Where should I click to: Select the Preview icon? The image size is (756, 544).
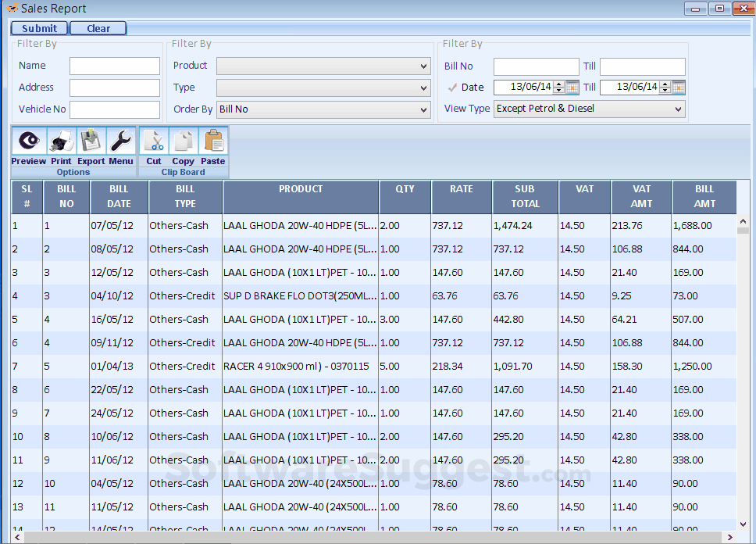(28, 141)
